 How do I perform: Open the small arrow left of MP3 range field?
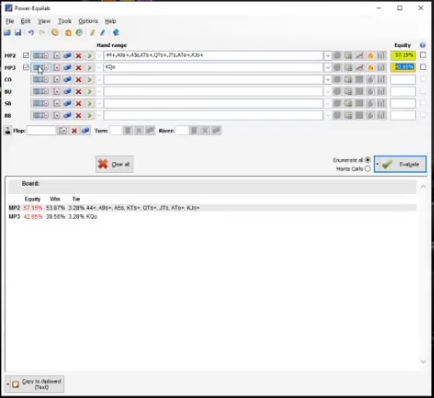coord(99,68)
